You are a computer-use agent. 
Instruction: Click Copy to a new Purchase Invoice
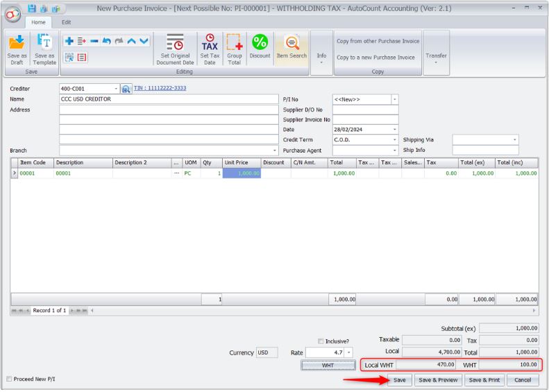[x=375, y=58]
